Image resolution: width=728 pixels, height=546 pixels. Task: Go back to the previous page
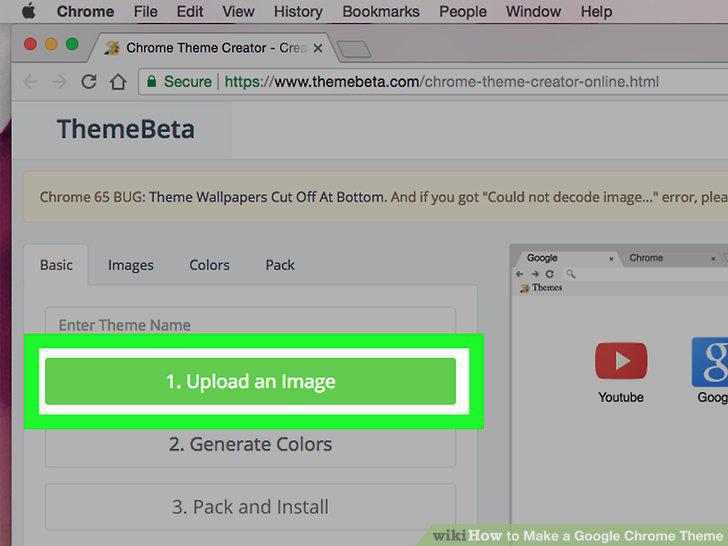click(x=30, y=82)
